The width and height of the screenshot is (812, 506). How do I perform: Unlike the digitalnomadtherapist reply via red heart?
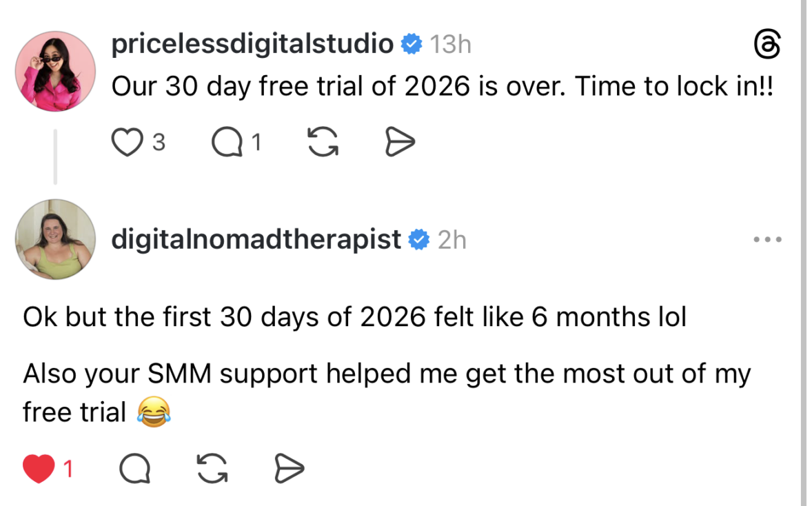(x=39, y=469)
